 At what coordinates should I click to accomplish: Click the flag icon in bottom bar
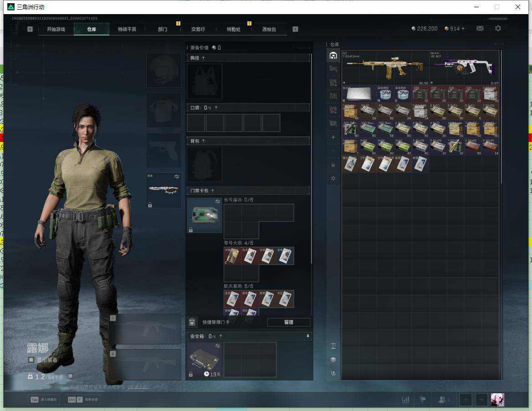[422, 400]
